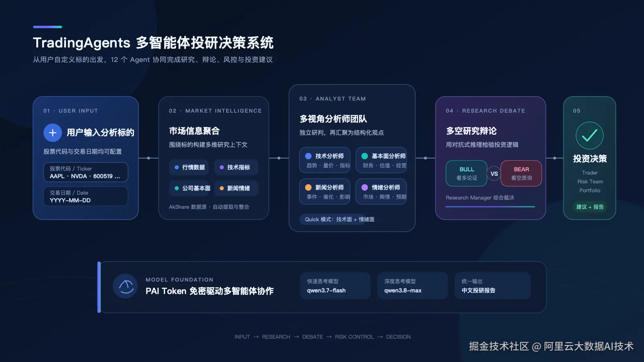Select the BEAR 看空质询 card
The width and height of the screenshot is (644, 362).
(521, 173)
